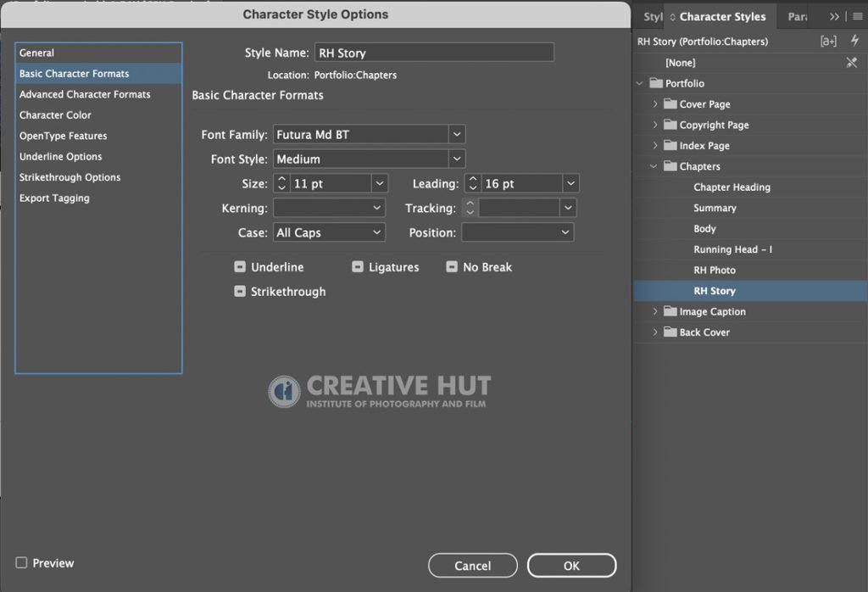This screenshot has width=868, height=592.
Task: Select Character Color in the sidebar list
Action: tap(55, 115)
